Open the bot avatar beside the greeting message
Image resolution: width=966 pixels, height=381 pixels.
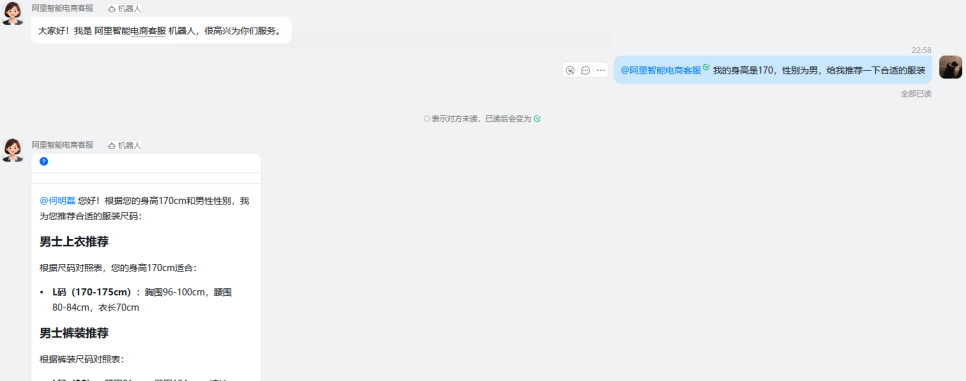click(12, 14)
